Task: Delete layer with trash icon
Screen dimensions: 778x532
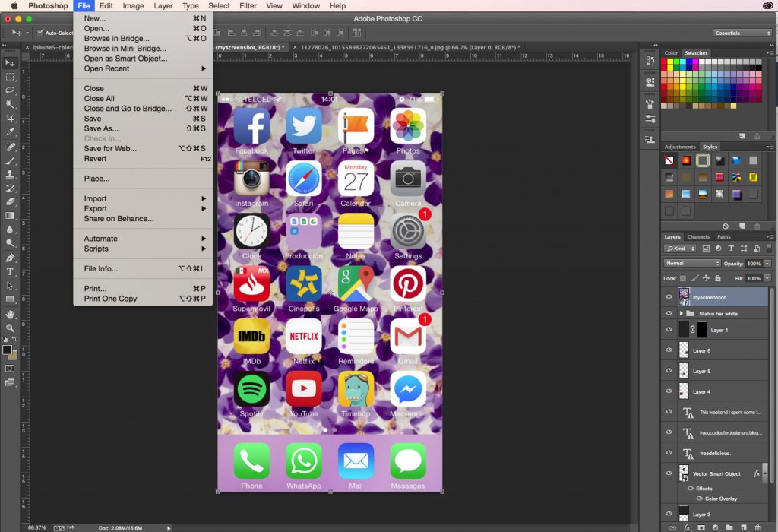Action: tap(757, 528)
